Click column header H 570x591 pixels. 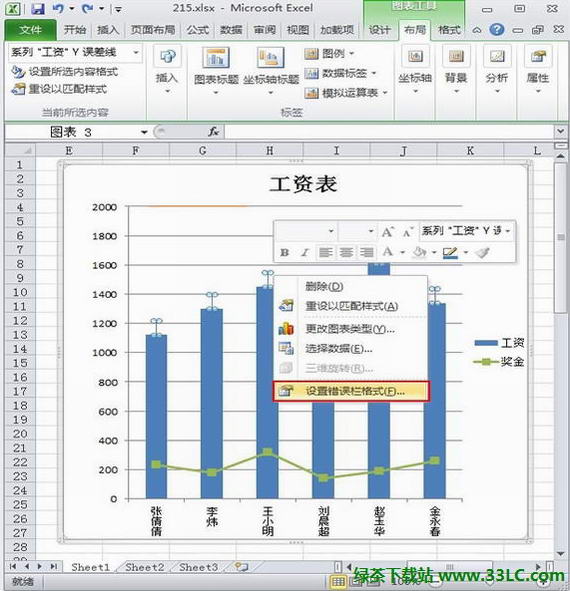tap(269, 151)
